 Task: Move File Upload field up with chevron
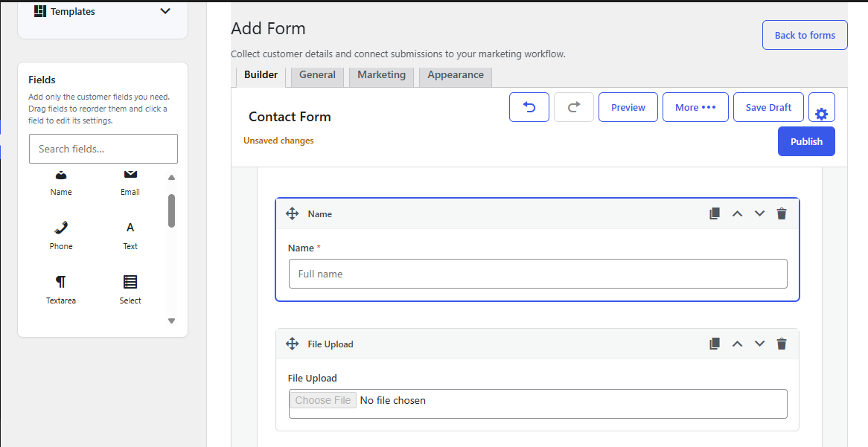click(738, 344)
